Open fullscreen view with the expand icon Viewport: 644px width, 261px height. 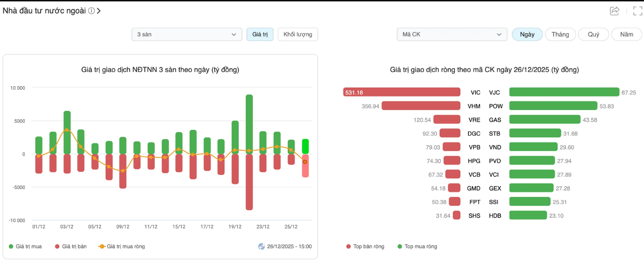click(x=637, y=11)
